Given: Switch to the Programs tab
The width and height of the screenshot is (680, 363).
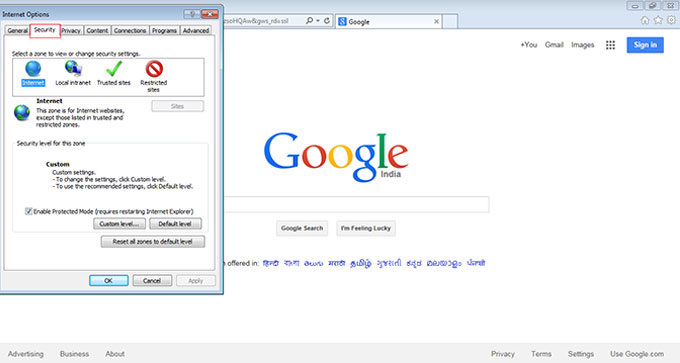Looking at the screenshot, I should pyautogui.click(x=164, y=31).
